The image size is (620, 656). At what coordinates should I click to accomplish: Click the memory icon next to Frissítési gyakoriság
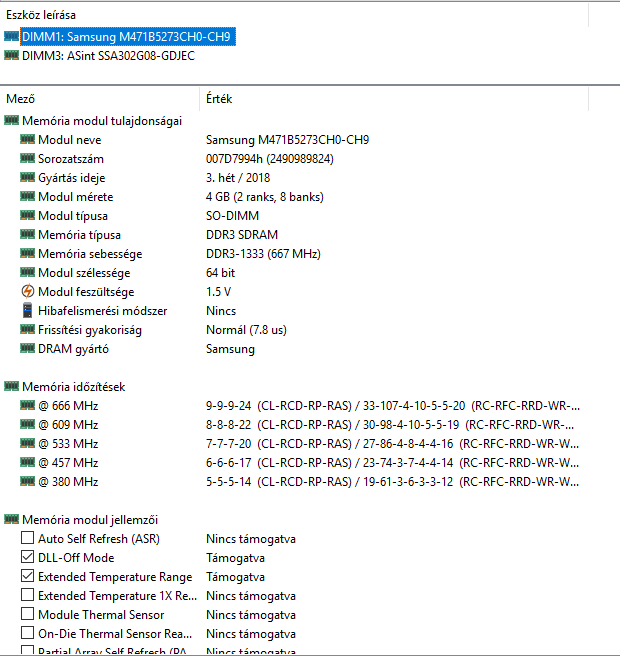[x=27, y=329]
